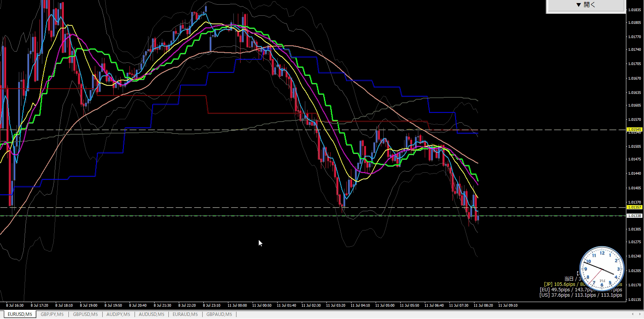The image size is (644, 319).
Task: Click the 1.01135 price scale value
Action: click(634, 299)
